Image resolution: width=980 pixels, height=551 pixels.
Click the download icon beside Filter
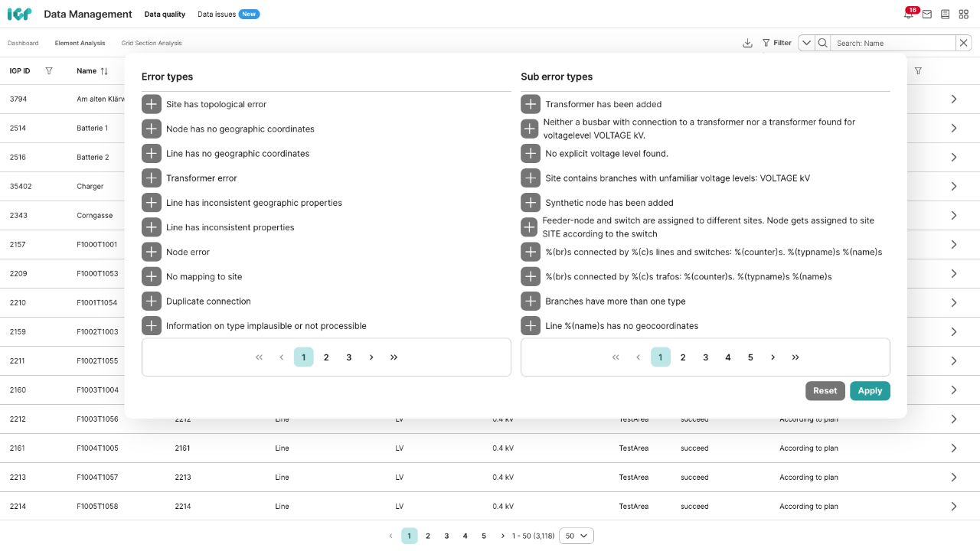[747, 44]
